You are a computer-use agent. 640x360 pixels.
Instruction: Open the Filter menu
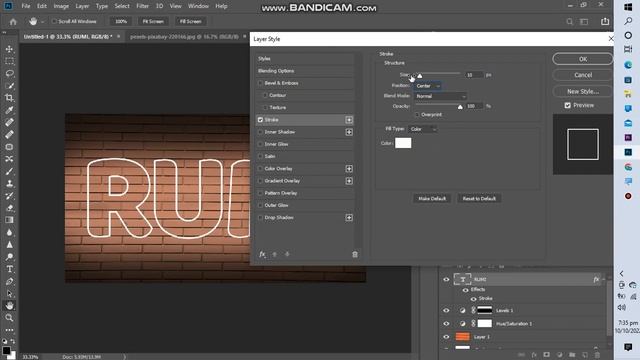coord(142,6)
